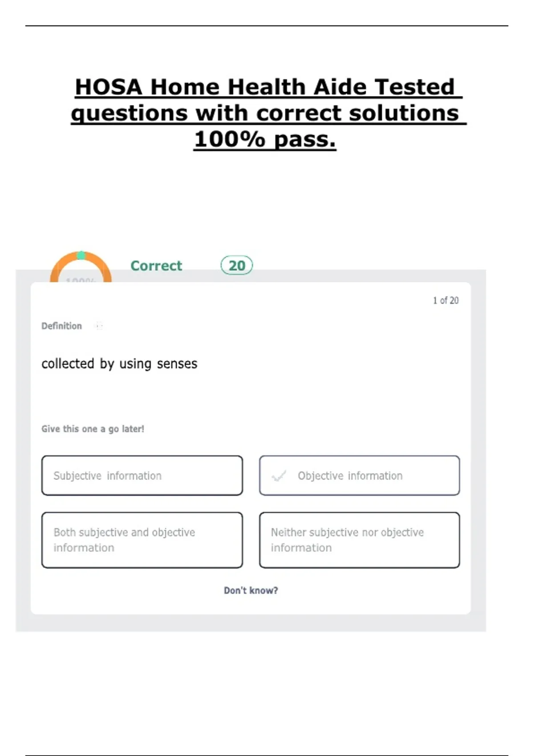Click the 'HOSA Home Health Aide Tested' title line
Viewport: 534px width, 756px height.
(266, 87)
